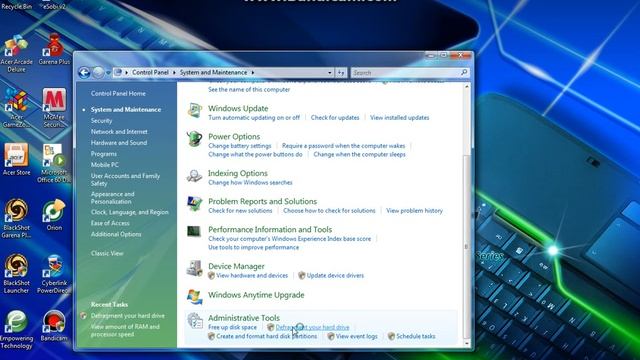The width and height of the screenshot is (640, 360).
Task: Select Programs in the sidebar
Action: [104, 154]
